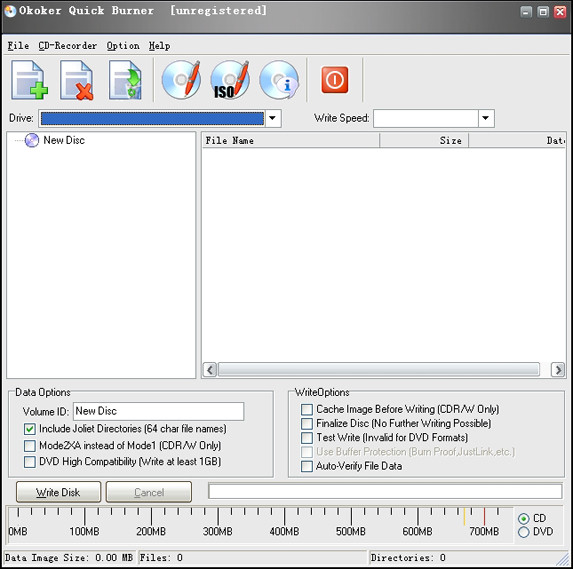Viewport: 573px width, 569px height.
Task: Open the File menu
Action: (x=18, y=46)
